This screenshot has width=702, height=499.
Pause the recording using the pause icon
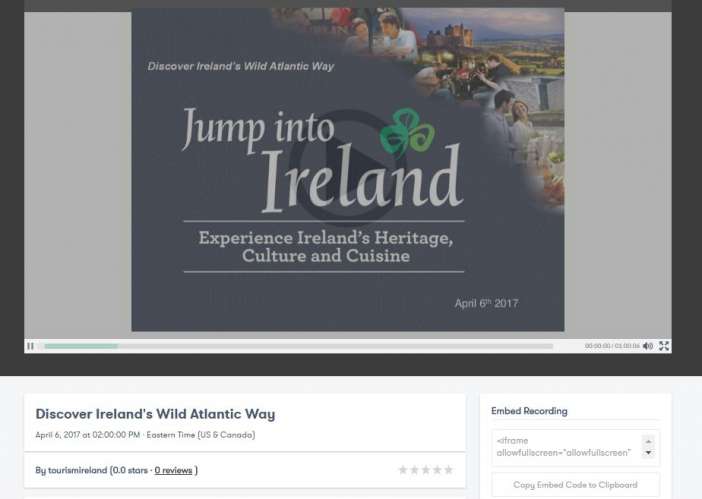(x=30, y=346)
